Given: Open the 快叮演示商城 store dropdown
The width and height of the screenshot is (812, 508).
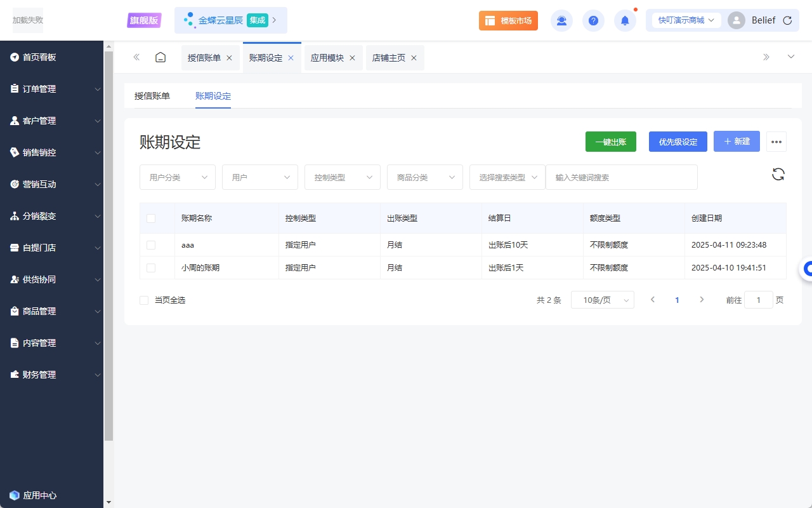Looking at the screenshot, I should point(687,20).
